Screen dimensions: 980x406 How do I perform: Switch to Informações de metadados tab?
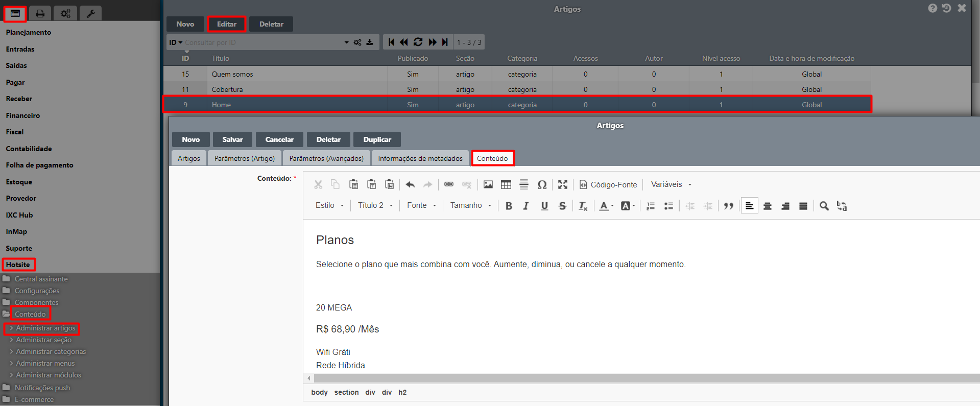click(420, 158)
